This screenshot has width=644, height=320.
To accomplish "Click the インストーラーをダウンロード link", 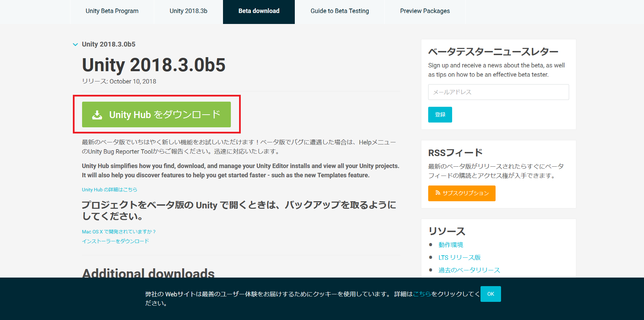I will point(116,241).
